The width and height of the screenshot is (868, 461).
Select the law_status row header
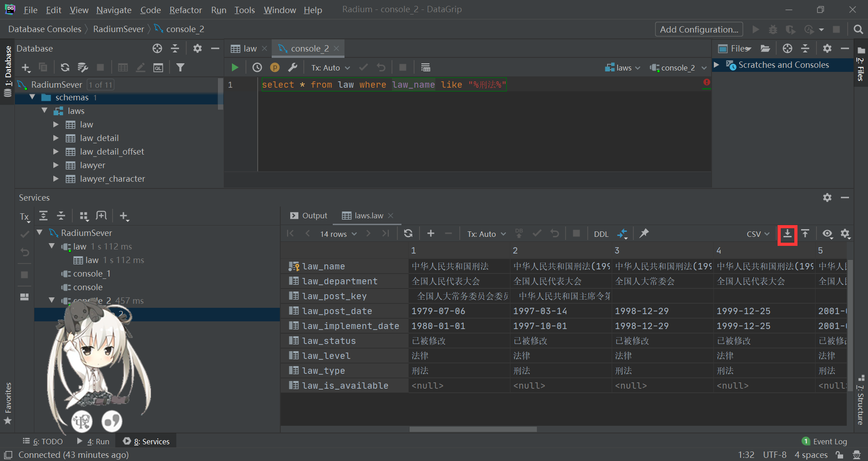pyautogui.click(x=344, y=341)
